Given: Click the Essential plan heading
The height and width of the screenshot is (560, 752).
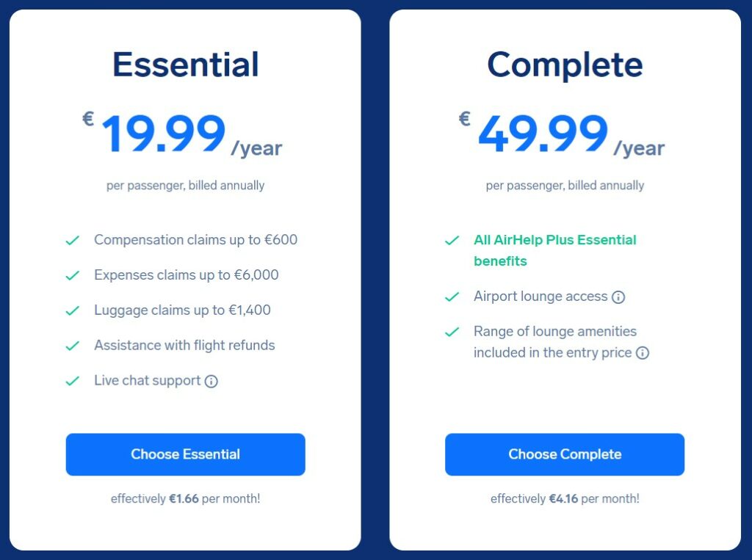Looking at the screenshot, I should [186, 65].
